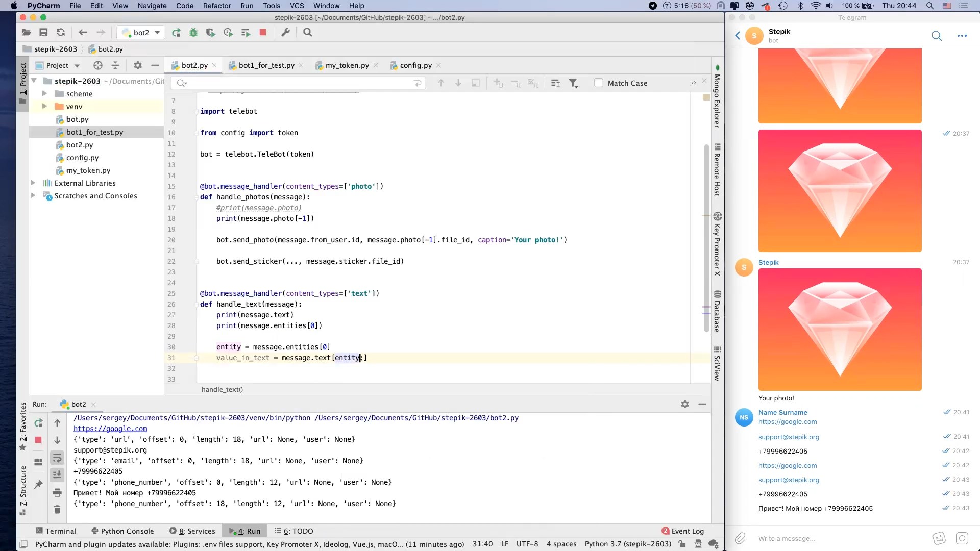Click the Debug bot2 bug icon
980x551 pixels.
pyautogui.click(x=193, y=33)
